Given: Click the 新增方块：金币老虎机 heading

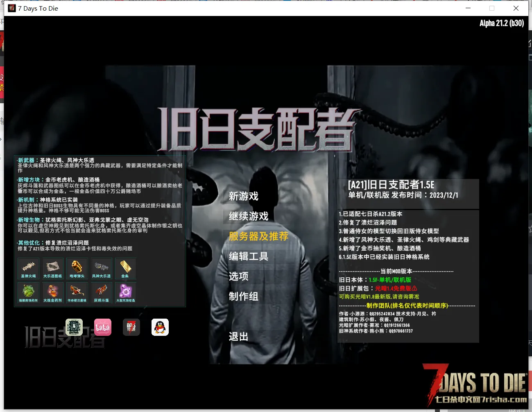Looking at the screenshot, I should click(59, 180).
